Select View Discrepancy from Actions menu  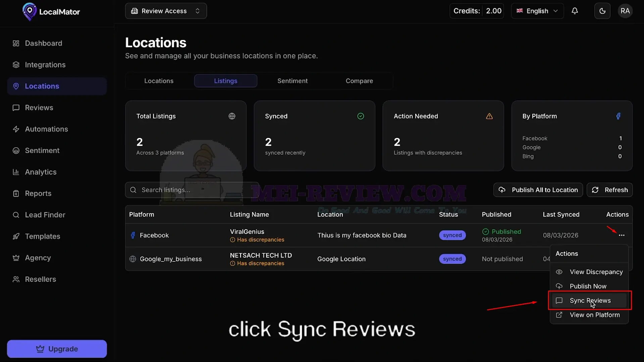[x=589, y=272]
